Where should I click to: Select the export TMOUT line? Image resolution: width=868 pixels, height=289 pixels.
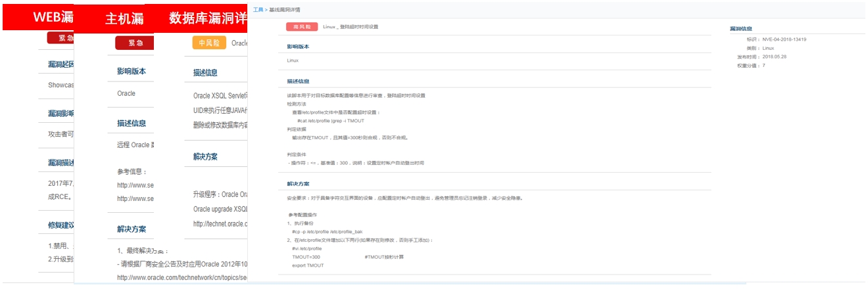point(308,265)
